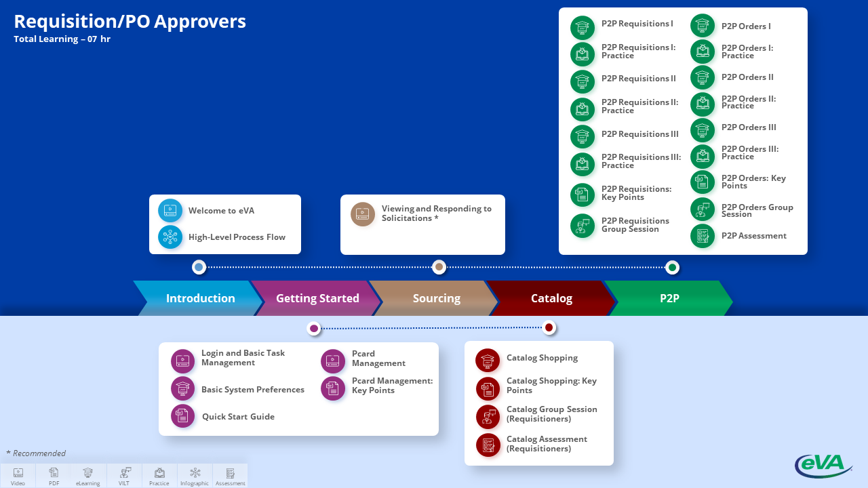Image resolution: width=868 pixels, height=488 pixels.
Task: Click the Viewing and Responding to Solicitations icon
Action: (x=363, y=214)
